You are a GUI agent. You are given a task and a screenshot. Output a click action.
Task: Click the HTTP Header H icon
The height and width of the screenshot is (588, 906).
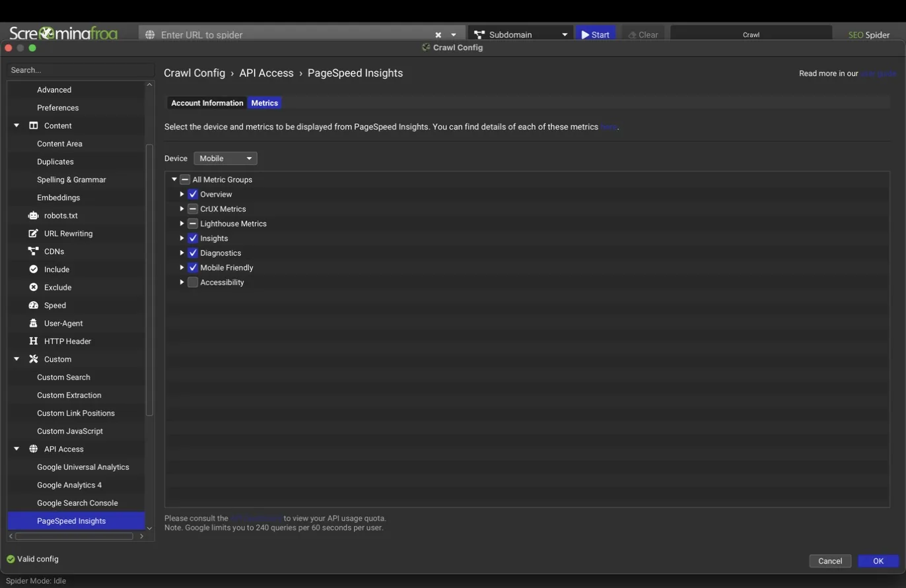[x=34, y=341]
